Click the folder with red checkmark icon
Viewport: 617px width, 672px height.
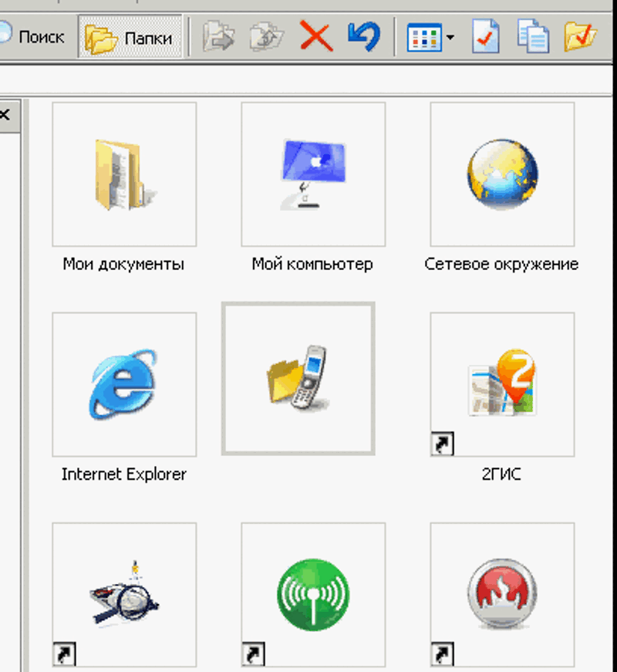[x=581, y=36]
